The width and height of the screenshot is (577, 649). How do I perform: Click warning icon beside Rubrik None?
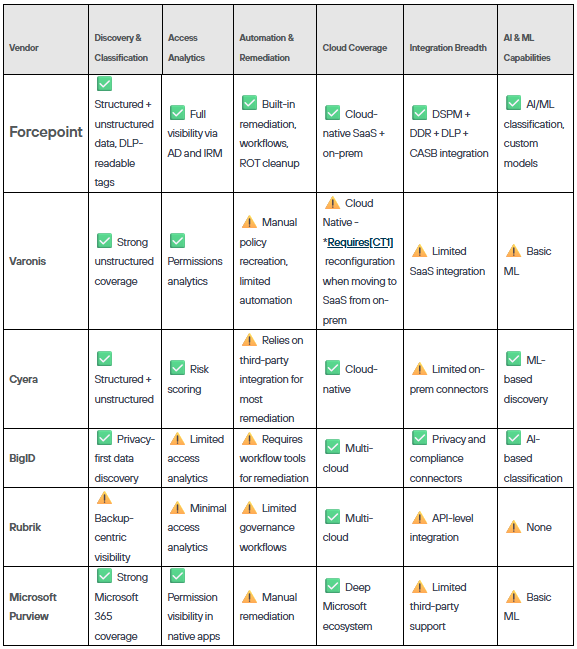pos(513,526)
